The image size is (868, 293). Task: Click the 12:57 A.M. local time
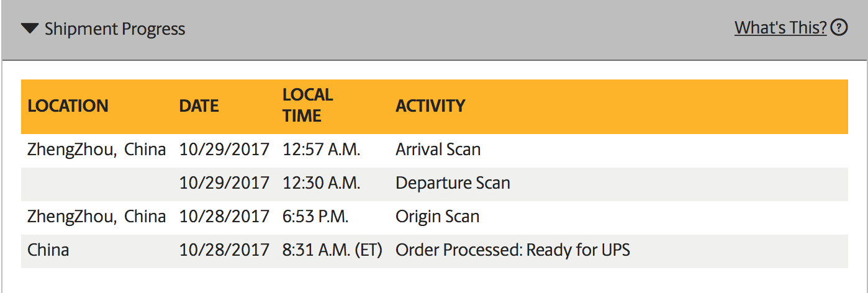point(321,150)
